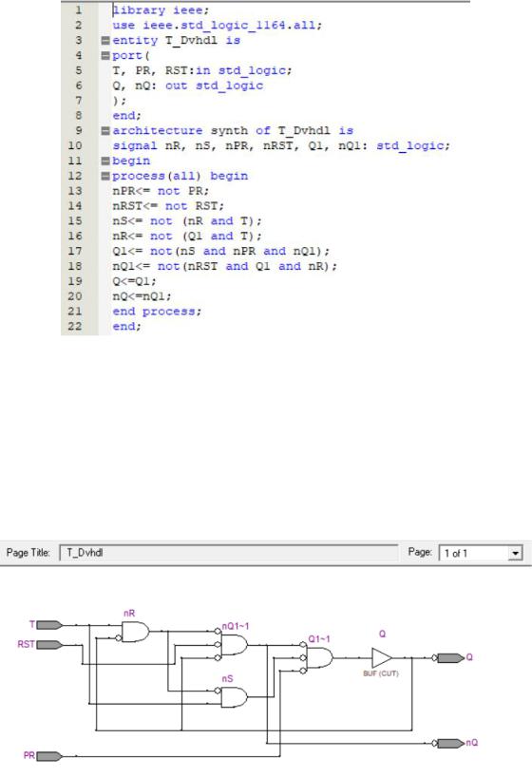Select the Q1~1 gate symbol
The height and width of the screenshot is (777, 532).
[x=320, y=658]
